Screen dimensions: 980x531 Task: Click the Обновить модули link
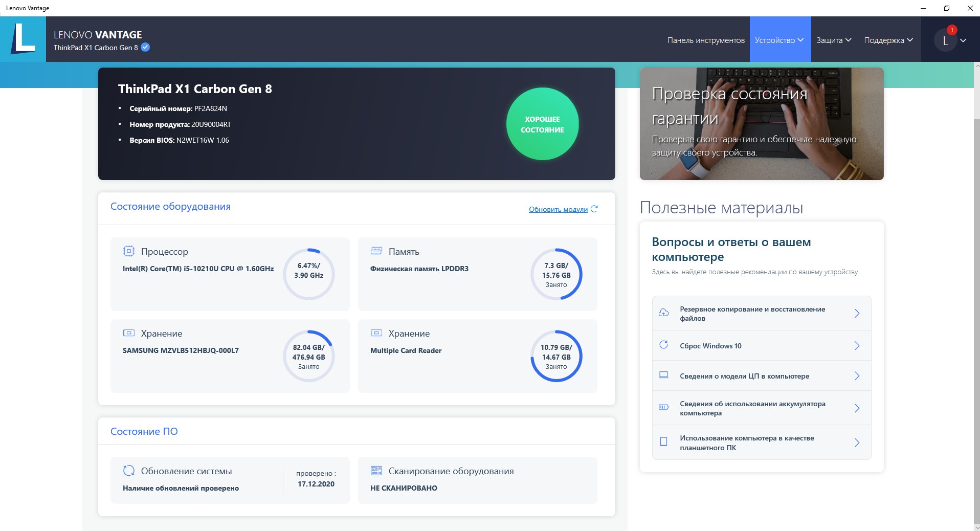(558, 209)
